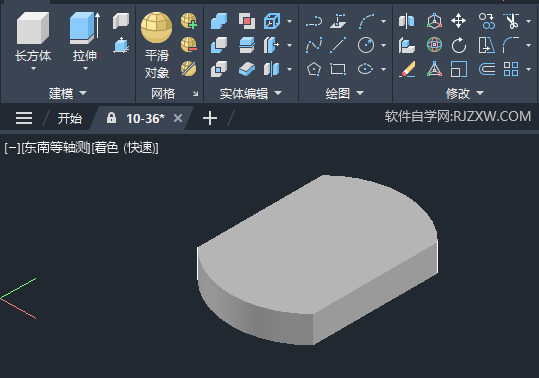539x378 pixels.
Task: Click the Slice tool icon
Action: pyautogui.click(x=247, y=45)
